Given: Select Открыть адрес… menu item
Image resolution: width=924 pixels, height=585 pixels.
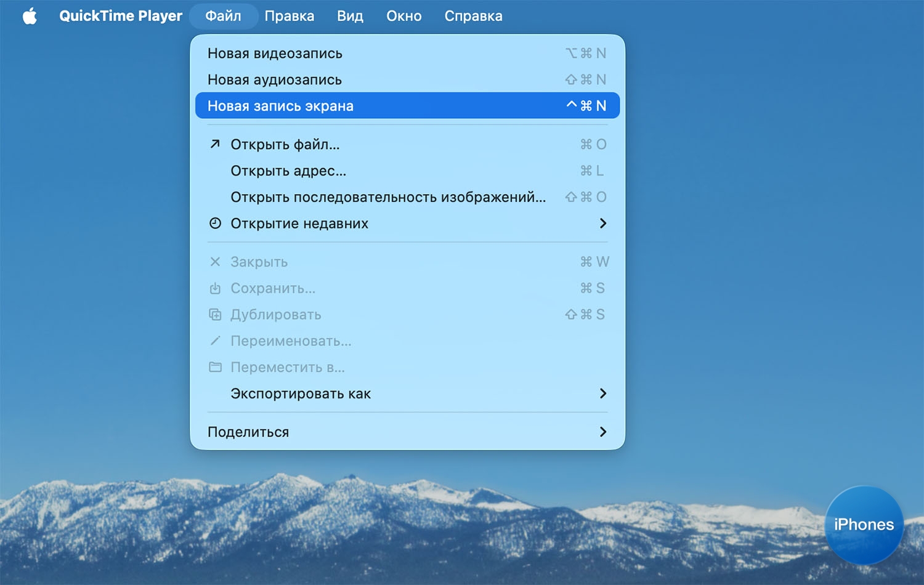Looking at the screenshot, I should tap(407, 171).
